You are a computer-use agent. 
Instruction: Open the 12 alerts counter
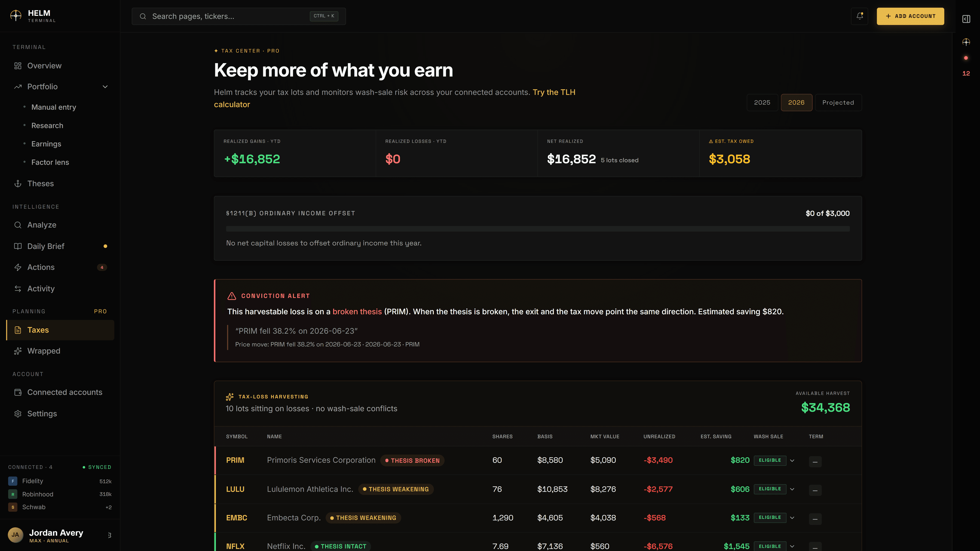pos(966,73)
